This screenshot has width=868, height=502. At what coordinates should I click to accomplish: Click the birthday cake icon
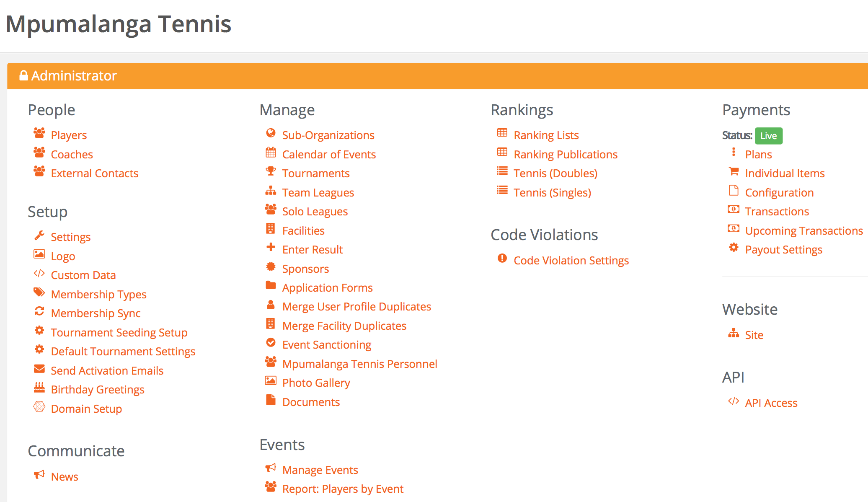39,388
